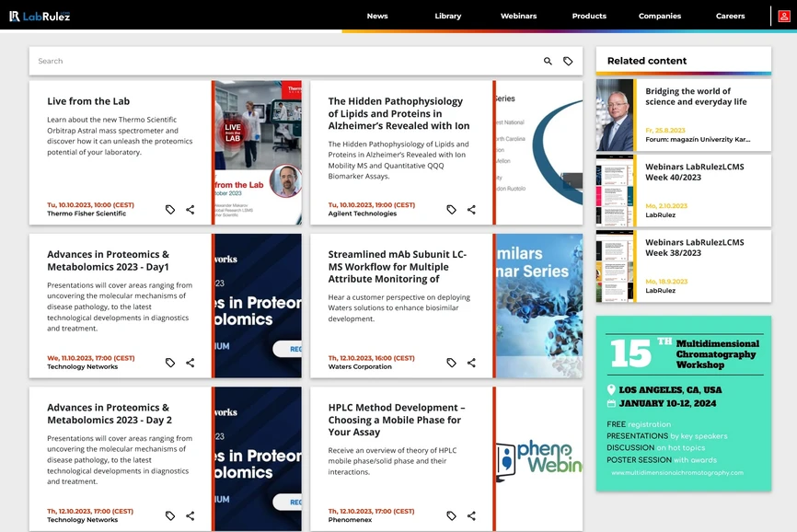Share the Advances in Proteomics Day 2 card
This screenshot has width=797, height=532.
pos(191,515)
